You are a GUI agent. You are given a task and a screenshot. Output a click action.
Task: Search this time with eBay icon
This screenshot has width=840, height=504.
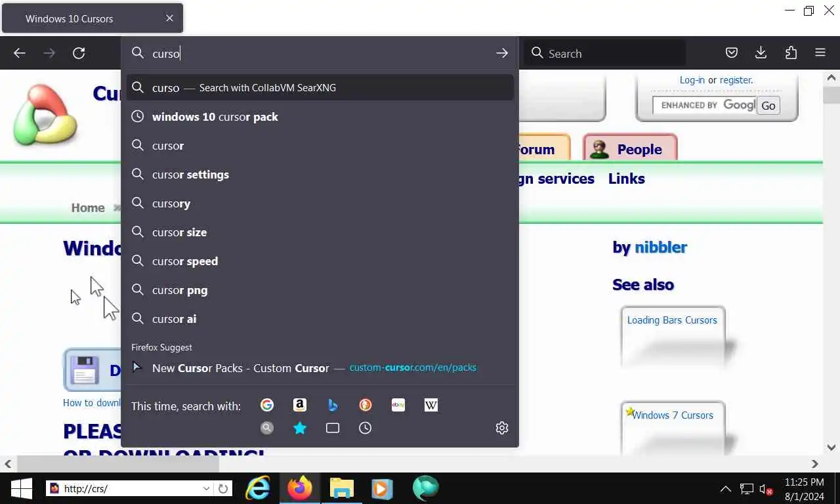click(x=398, y=405)
